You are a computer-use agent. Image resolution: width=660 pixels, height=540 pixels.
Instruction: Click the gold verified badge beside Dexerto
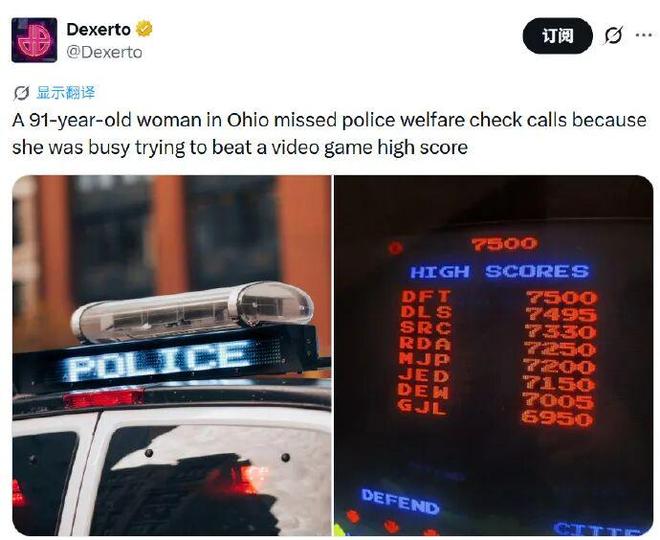point(144,29)
